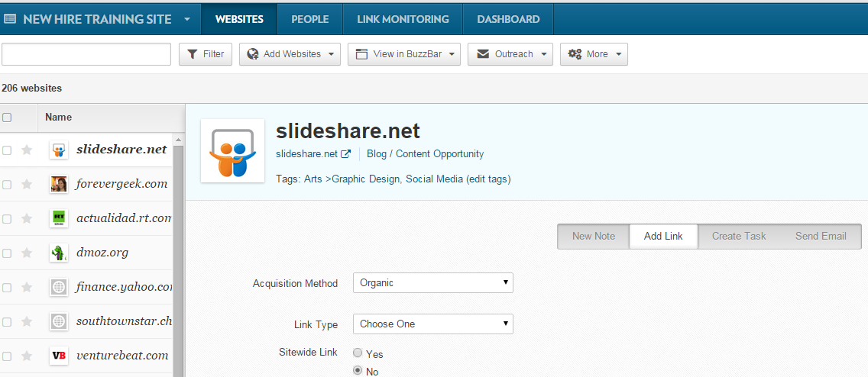Star the venturebeat.com website
868x377 pixels.
[x=27, y=356]
